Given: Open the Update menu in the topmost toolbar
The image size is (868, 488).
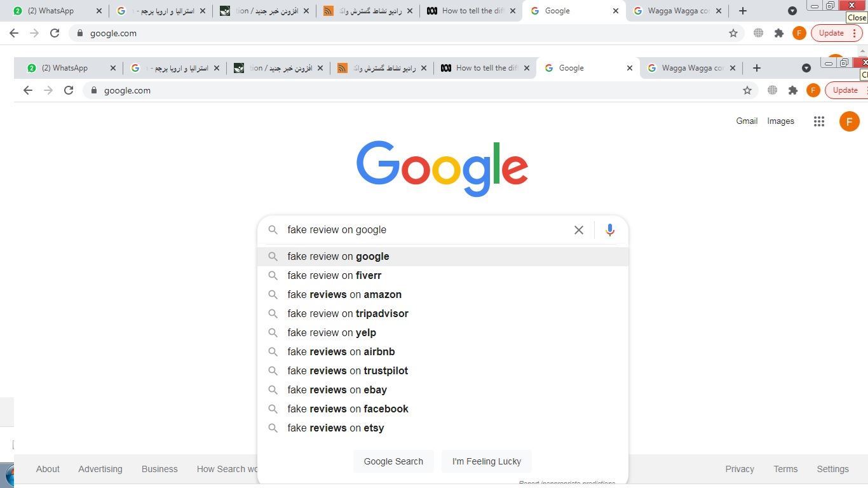Looking at the screenshot, I should (x=836, y=33).
